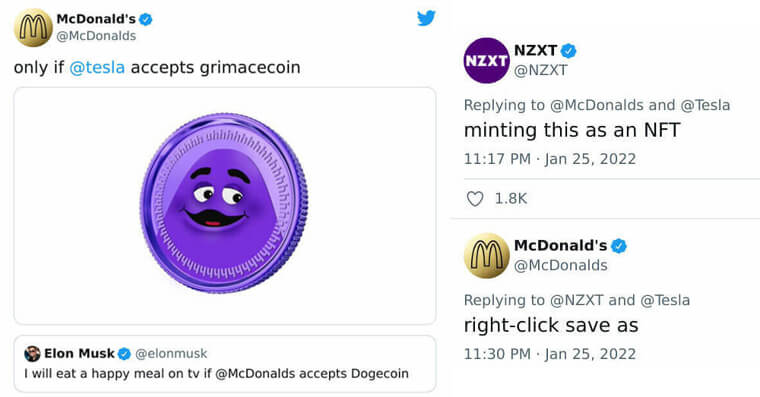
Task: Click the @elonmusk handle in quoted tweet
Action: click(171, 354)
